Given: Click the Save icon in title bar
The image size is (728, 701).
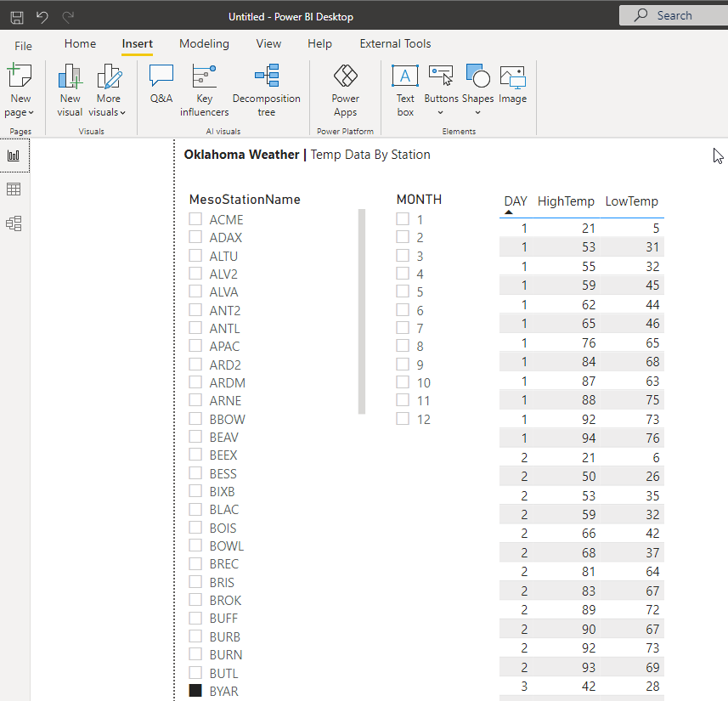Looking at the screenshot, I should (17, 17).
